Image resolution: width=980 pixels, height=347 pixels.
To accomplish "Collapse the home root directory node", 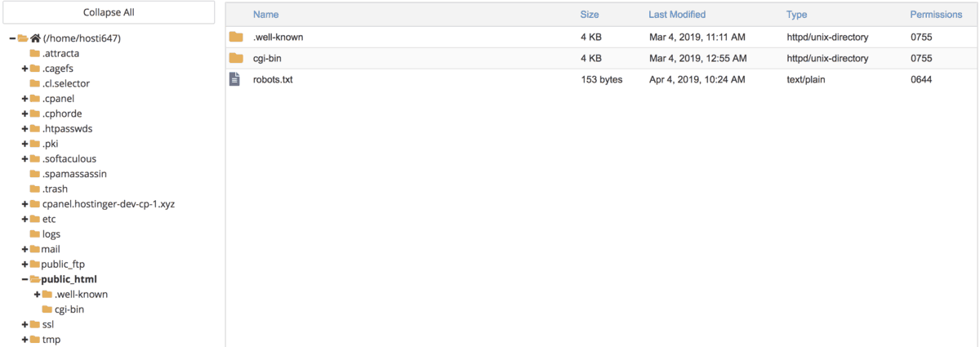I will coord(12,38).
